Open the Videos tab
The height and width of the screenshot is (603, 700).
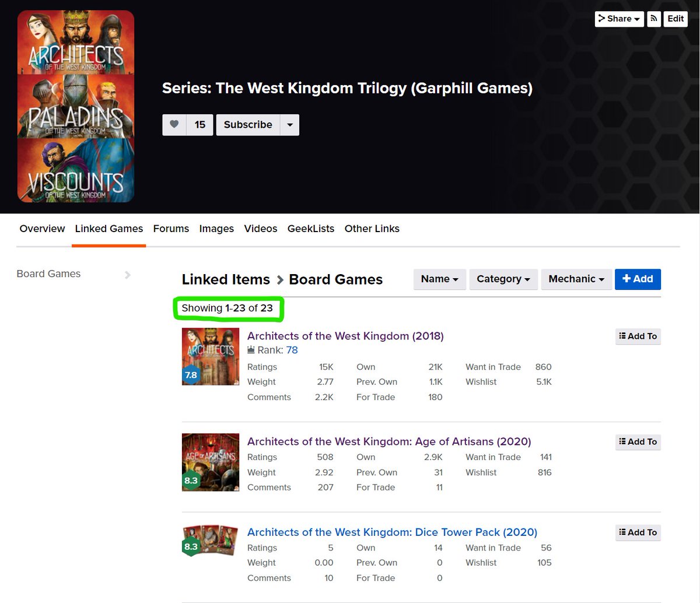261,229
